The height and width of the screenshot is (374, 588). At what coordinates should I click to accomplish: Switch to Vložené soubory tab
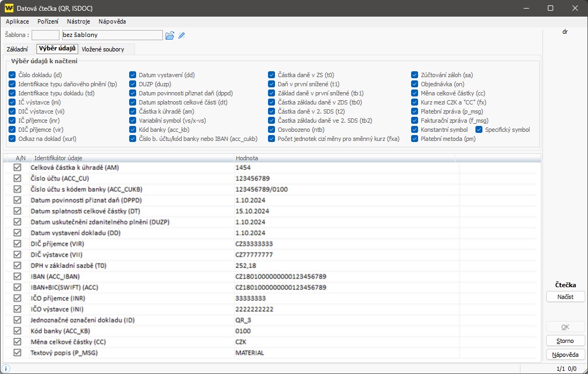(x=103, y=49)
